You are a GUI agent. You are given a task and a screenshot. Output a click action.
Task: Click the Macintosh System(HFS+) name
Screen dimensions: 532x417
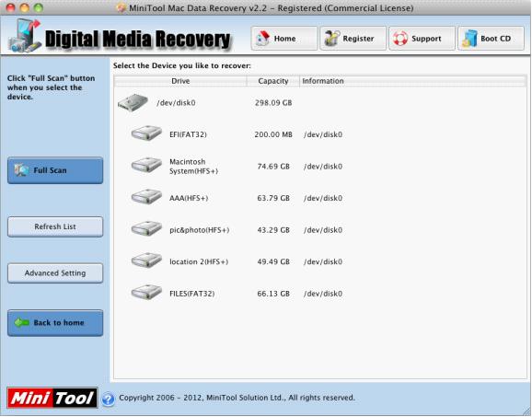click(x=193, y=167)
